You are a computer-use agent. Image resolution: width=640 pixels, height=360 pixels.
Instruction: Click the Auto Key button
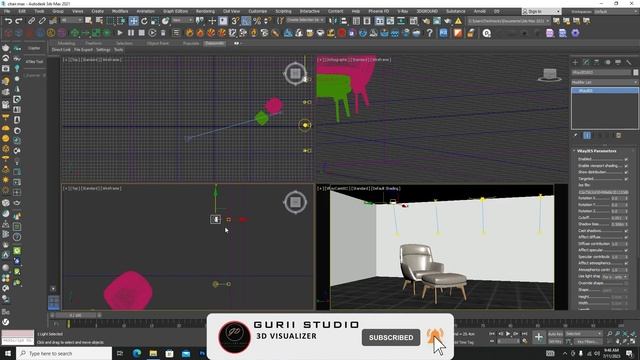[556, 334]
